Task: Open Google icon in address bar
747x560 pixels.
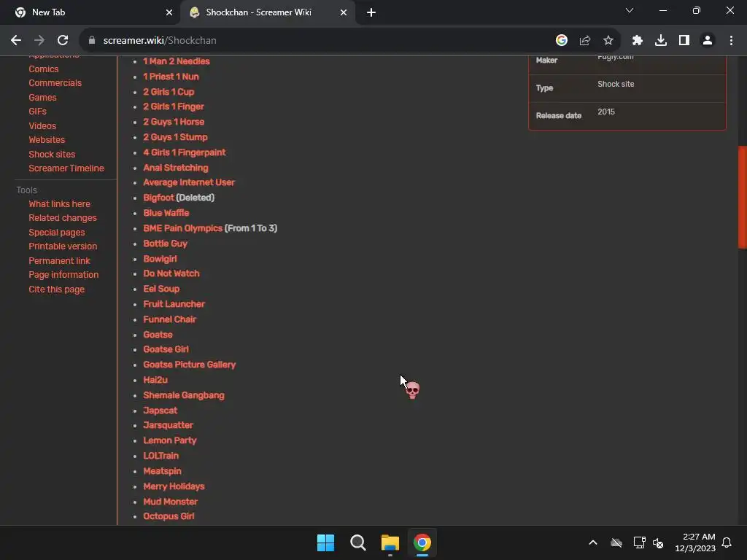Action: coord(562,41)
